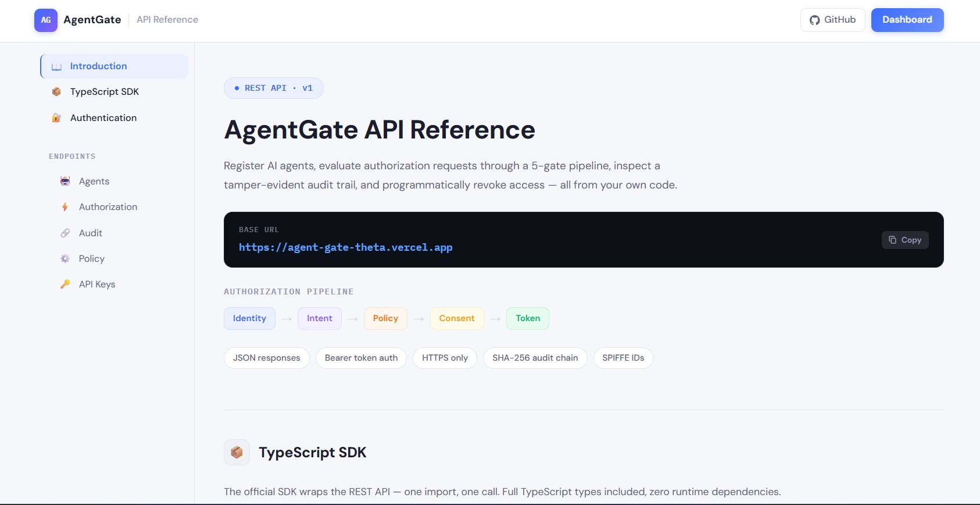Open the Authorization endpoint

[x=119, y=207]
